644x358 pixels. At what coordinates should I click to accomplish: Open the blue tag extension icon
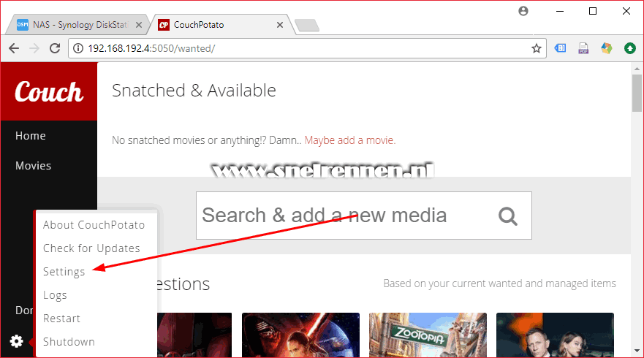click(x=560, y=48)
